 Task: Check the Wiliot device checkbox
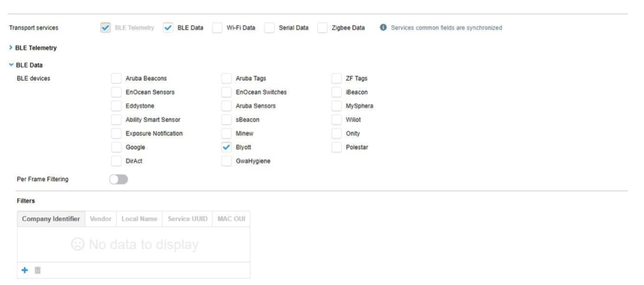[x=337, y=119]
